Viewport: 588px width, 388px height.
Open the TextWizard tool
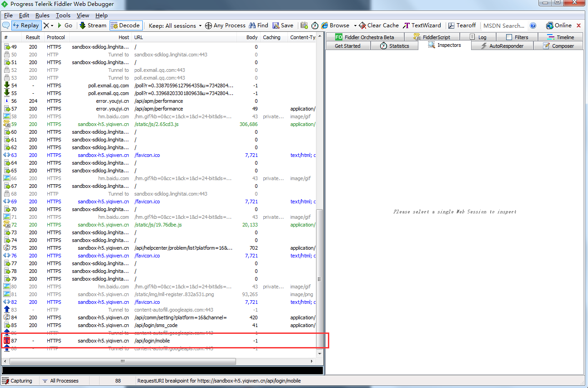[422, 25]
